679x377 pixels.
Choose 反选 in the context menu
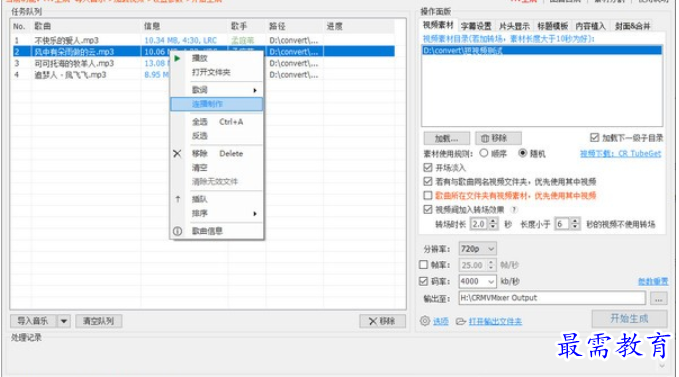point(200,136)
